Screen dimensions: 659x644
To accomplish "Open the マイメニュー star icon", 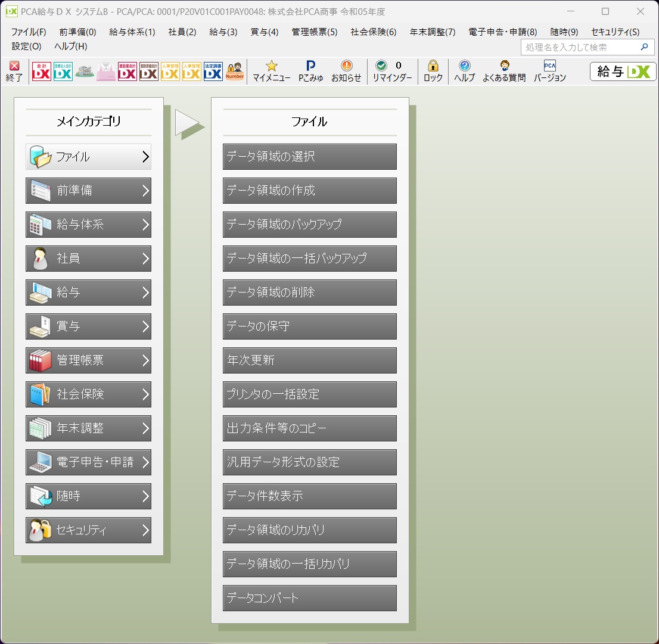I will 272,71.
